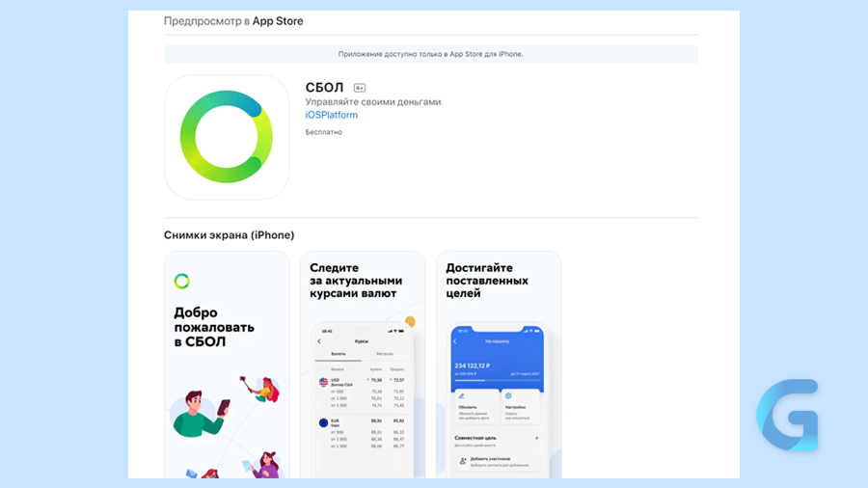Click the plus icon beside Совместная цель
The image size is (868, 488).
(537, 438)
